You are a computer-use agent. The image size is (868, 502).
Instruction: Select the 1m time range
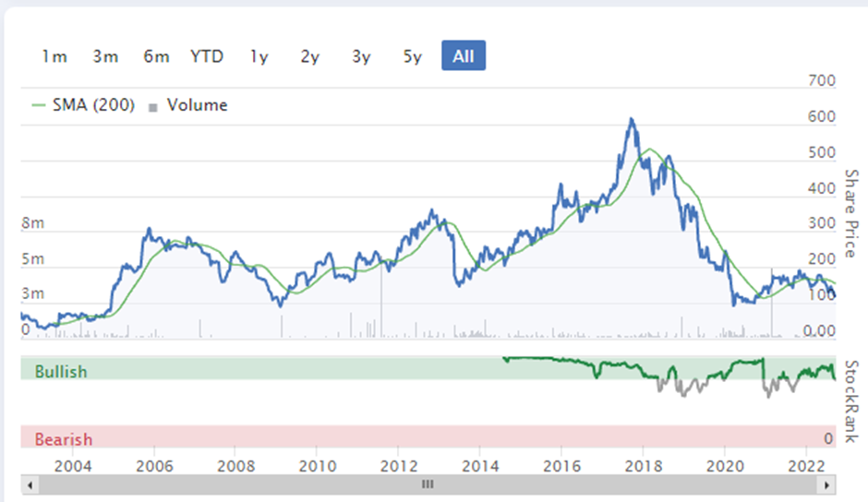[x=54, y=56]
